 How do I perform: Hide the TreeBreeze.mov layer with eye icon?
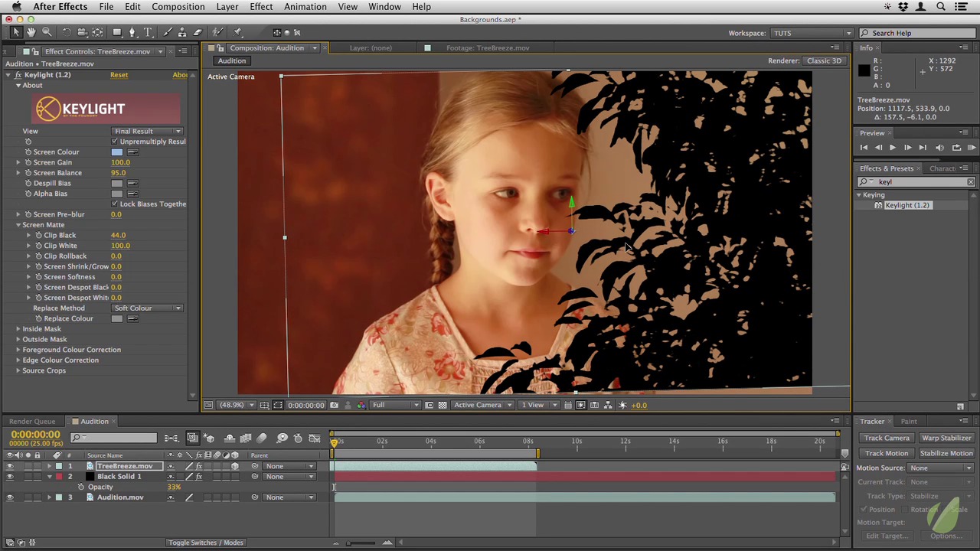coord(10,466)
